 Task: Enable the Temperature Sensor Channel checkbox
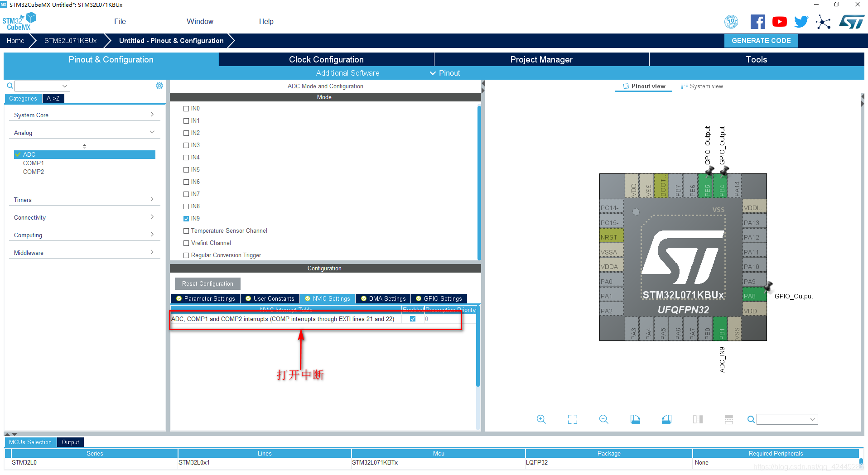(x=186, y=231)
